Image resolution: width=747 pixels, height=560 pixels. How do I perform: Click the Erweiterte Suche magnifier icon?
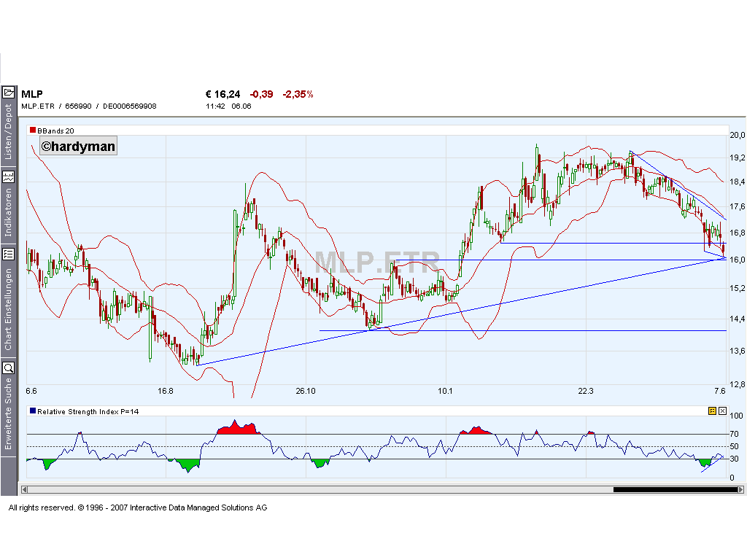tap(9, 367)
